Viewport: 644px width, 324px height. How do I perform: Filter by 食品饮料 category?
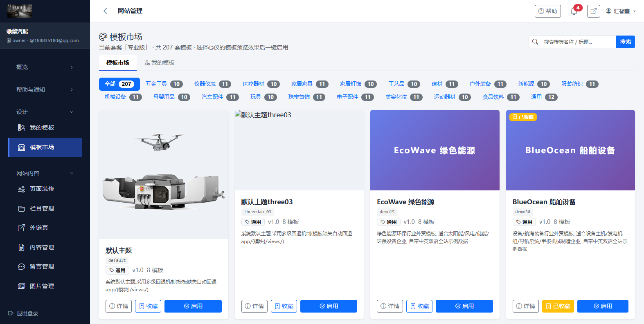[501, 97]
